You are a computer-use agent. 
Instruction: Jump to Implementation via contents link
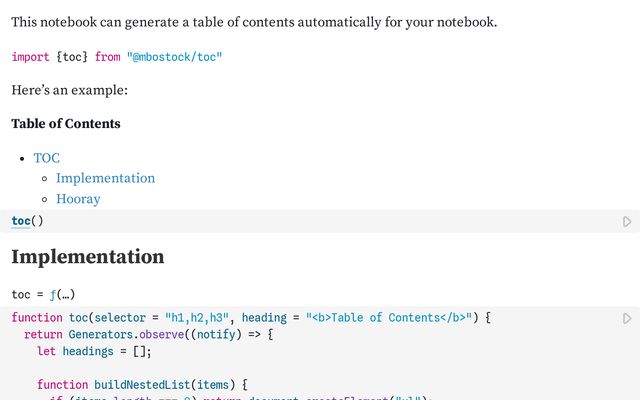point(105,178)
